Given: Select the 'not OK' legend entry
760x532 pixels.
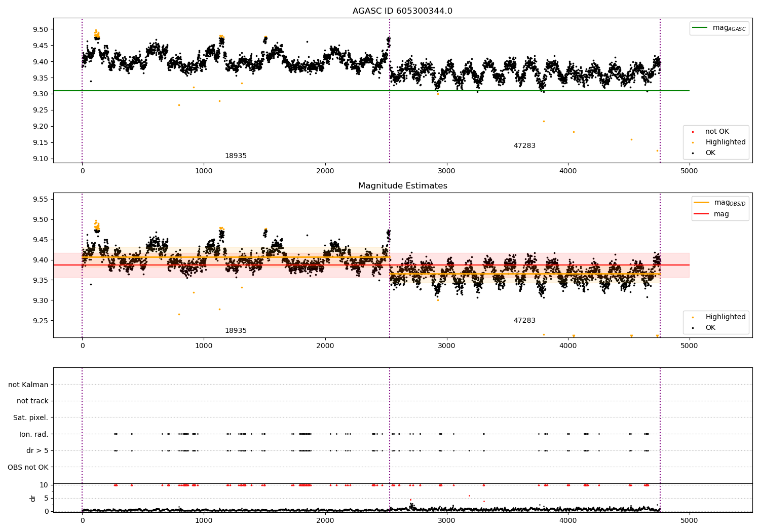Looking at the screenshot, I should (x=717, y=132).
